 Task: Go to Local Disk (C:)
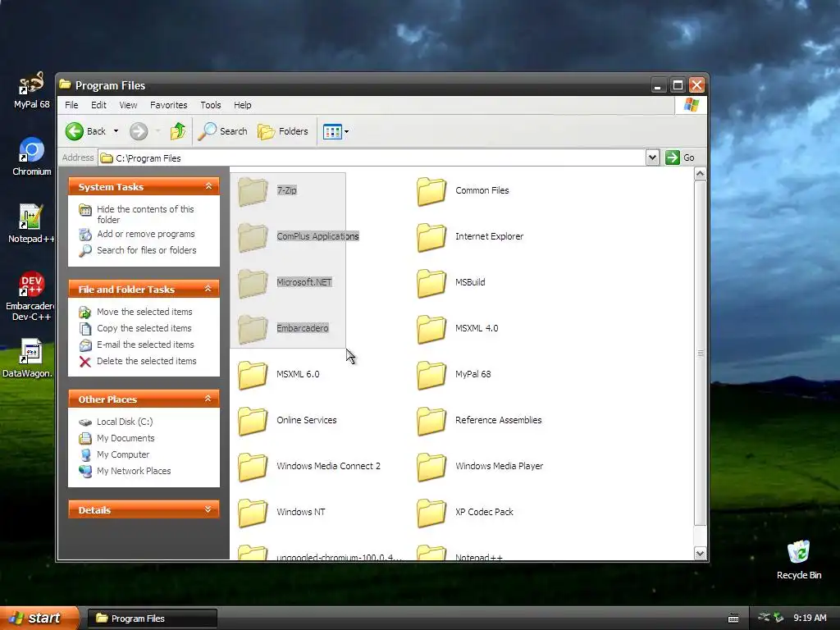(125, 422)
